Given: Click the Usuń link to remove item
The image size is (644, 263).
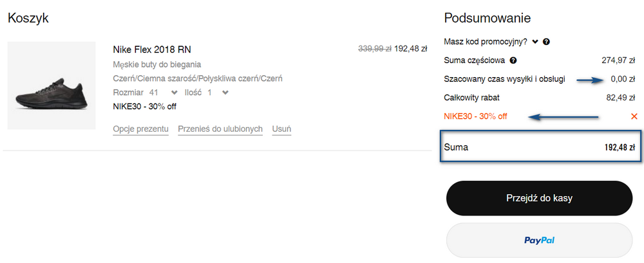Looking at the screenshot, I should point(281,129).
